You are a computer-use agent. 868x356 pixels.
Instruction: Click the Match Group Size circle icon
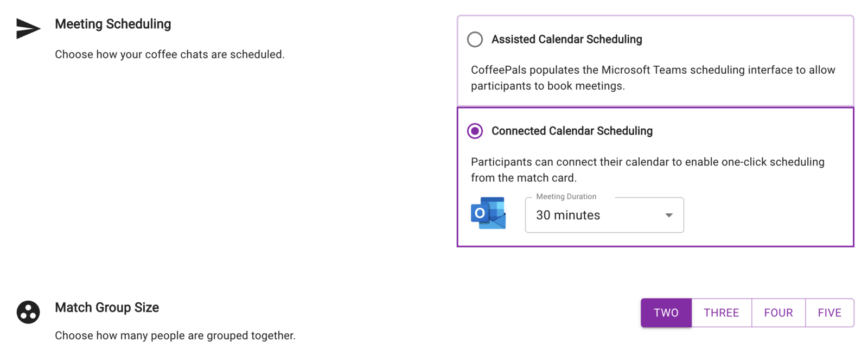pos(28,312)
